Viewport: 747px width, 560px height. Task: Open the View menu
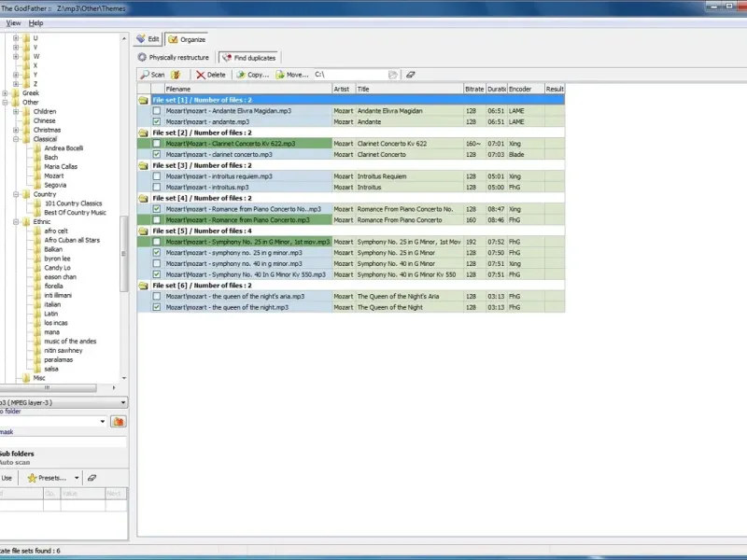point(13,22)
